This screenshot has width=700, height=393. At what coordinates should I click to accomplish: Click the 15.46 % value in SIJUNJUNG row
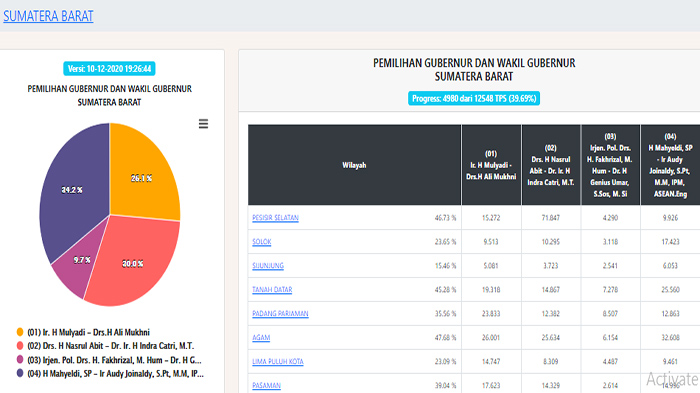446,266
